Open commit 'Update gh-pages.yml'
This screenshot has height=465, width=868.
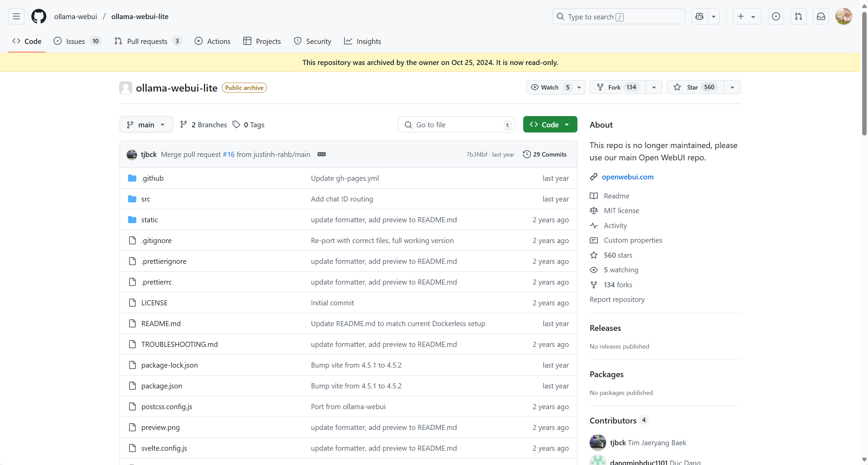click(345, 178)
